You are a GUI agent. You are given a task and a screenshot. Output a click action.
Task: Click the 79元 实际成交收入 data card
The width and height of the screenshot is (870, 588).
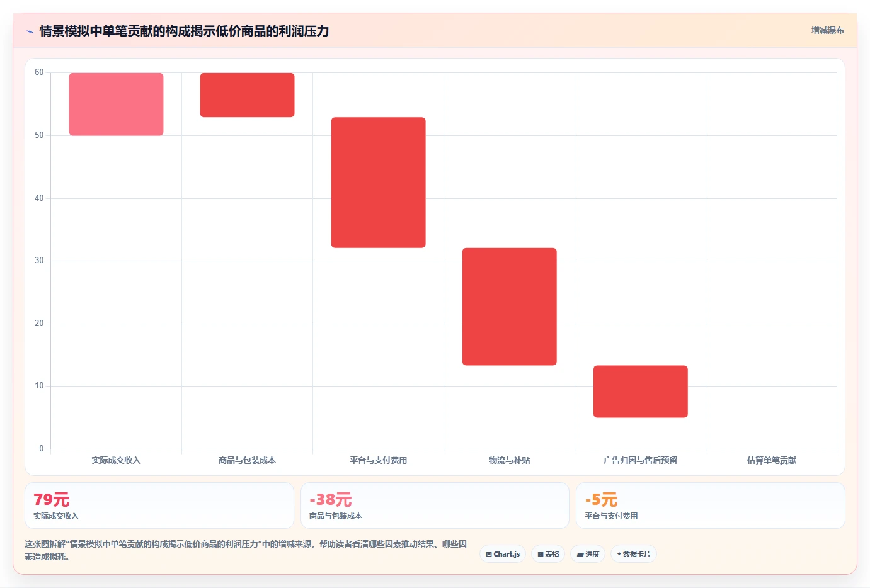tap(159, 506)
